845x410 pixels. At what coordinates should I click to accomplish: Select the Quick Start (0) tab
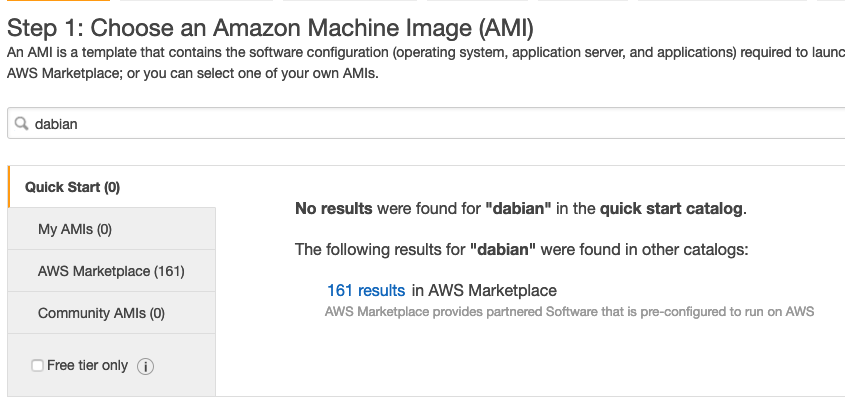click(72, 187)
